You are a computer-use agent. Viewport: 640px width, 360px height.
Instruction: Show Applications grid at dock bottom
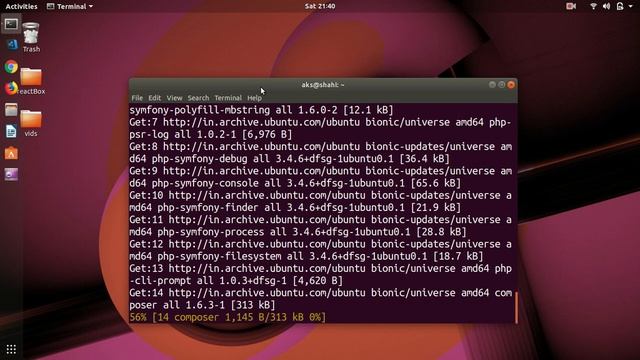click(x=11, y=349)
